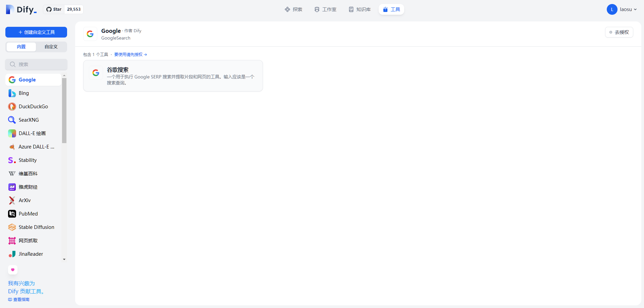
Task: Select Azure DALL-E tool
Action: tap(34, 147)
